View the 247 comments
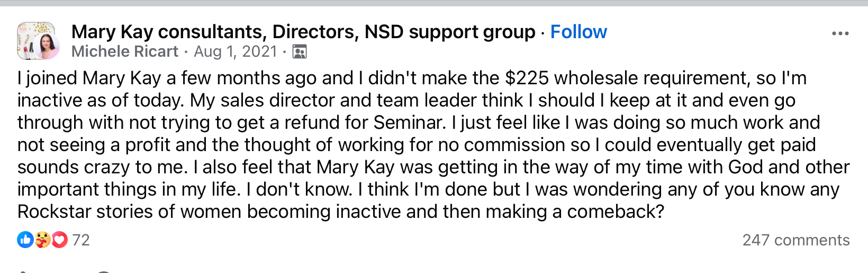 [796, 240]
